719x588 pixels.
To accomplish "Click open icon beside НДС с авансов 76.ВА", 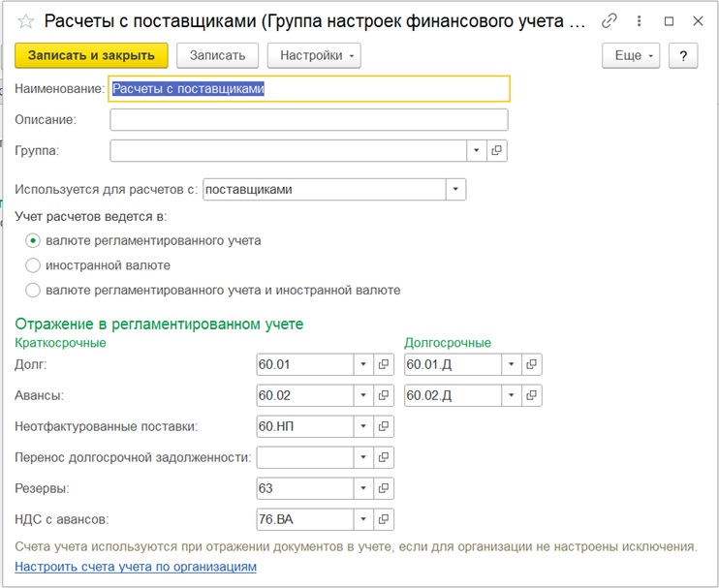I will click(x=384, y=519).
